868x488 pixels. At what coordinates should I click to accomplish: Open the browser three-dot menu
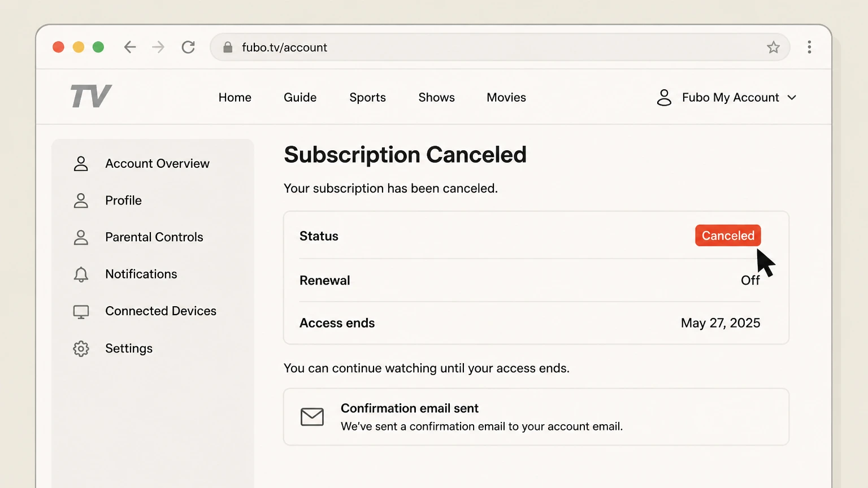tap(809, 47)
